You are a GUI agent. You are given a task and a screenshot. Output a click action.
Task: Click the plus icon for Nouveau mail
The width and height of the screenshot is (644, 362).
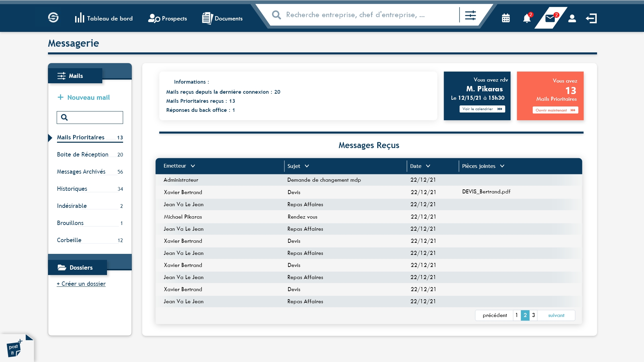[60, 97]
